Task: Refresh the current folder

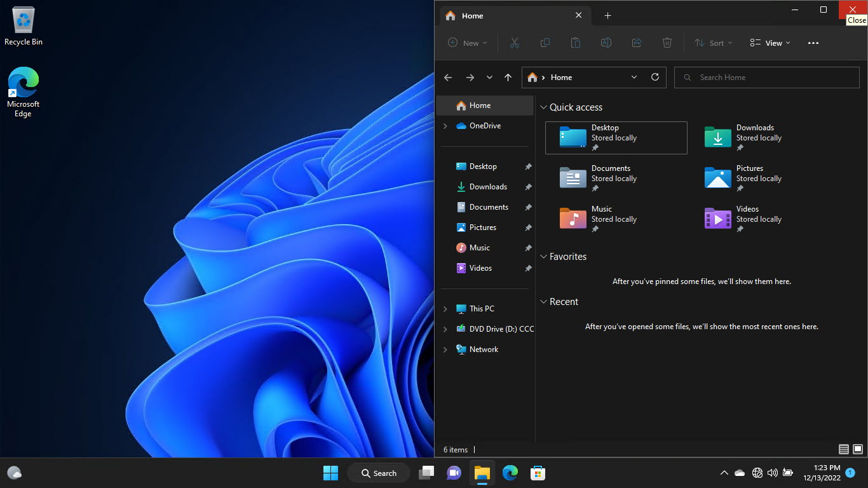Action: [x=655, y=77]
